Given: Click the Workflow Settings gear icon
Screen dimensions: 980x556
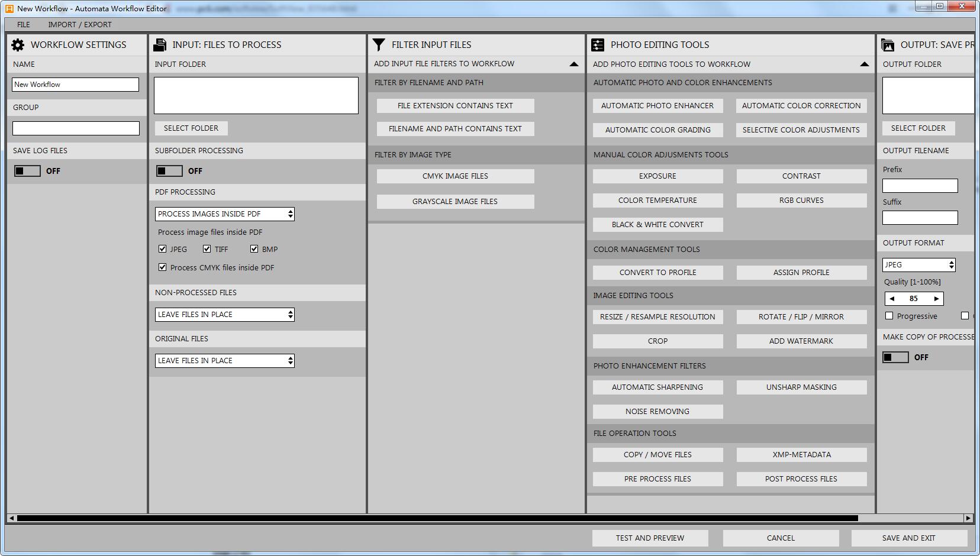Looking at the screenshot, I should [x=18, y=45].
